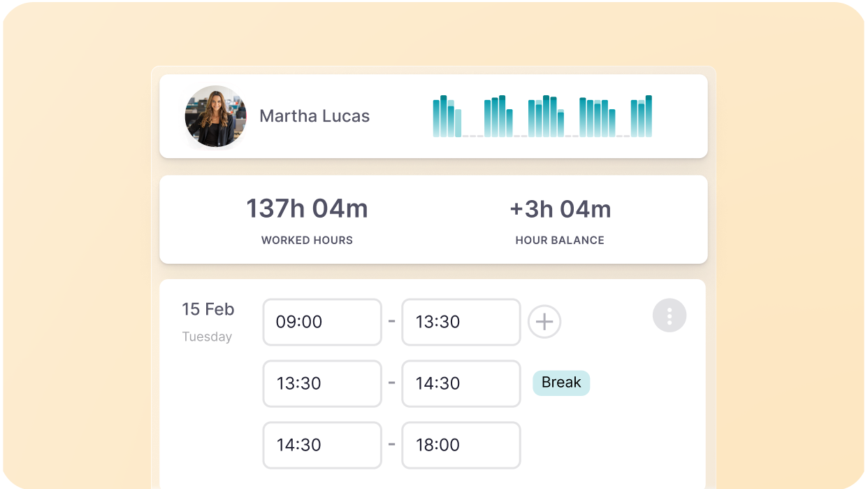Select the break start time 13:30 field
The height and width of the screenshot is (489, 868).
(x=322, y=383)
